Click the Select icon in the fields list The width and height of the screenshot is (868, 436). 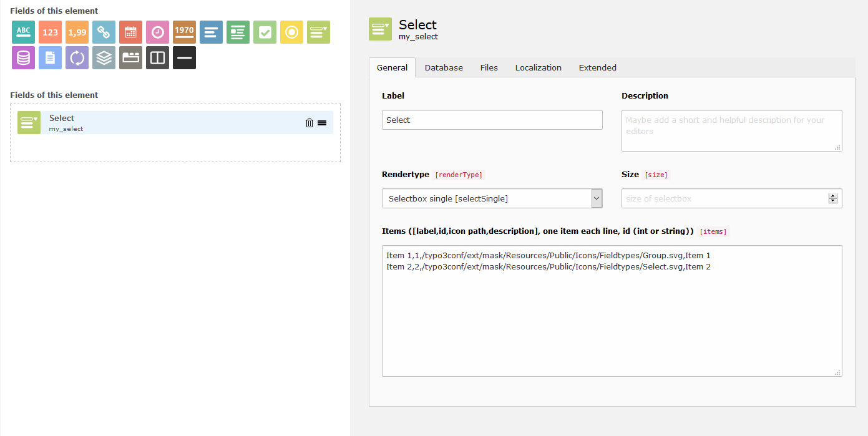29,122
